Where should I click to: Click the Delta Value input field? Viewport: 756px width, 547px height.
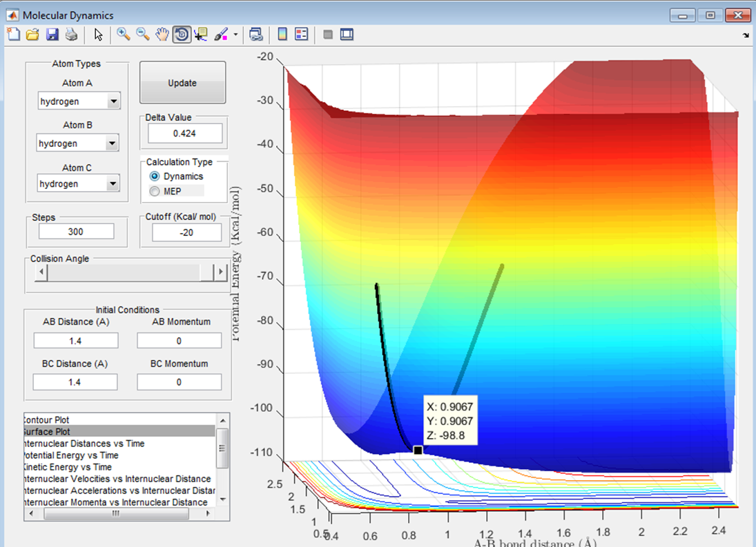(184, 133)
